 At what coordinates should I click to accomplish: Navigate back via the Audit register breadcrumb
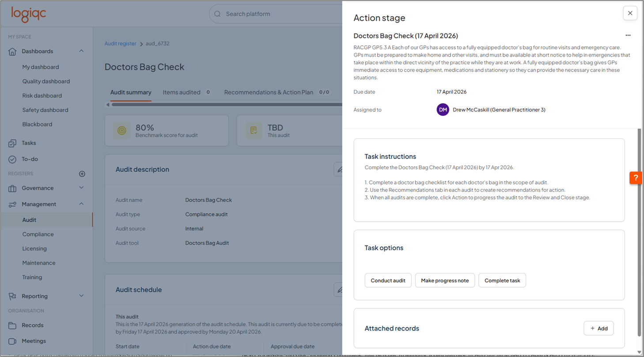121,43
